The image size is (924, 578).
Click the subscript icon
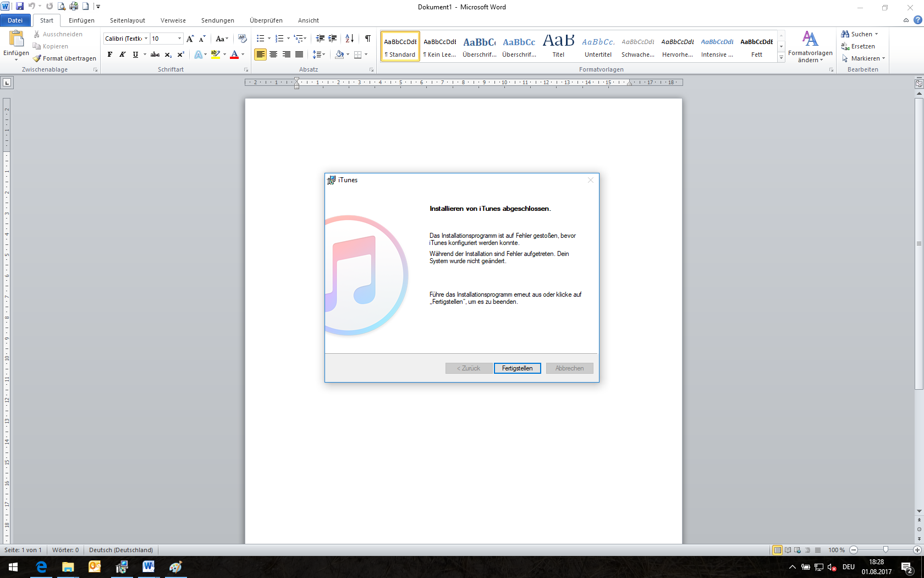pyautogui.click(x=168, y=54)
